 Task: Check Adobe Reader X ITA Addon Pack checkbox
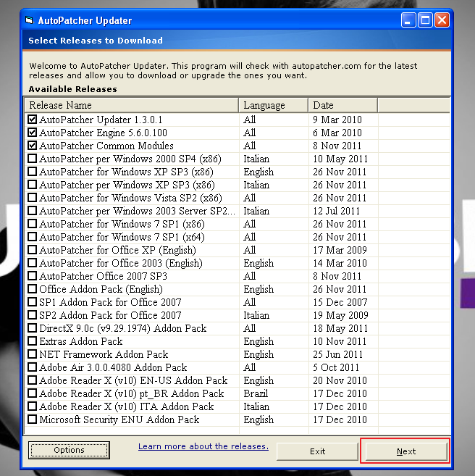coord(32,406)
